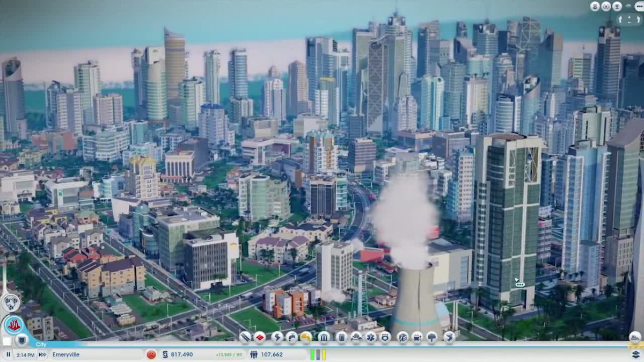Screen dimensions: 644x362
Task: Open the Government buildings menu
Action: pyautogui.click(x=324, y=337)
